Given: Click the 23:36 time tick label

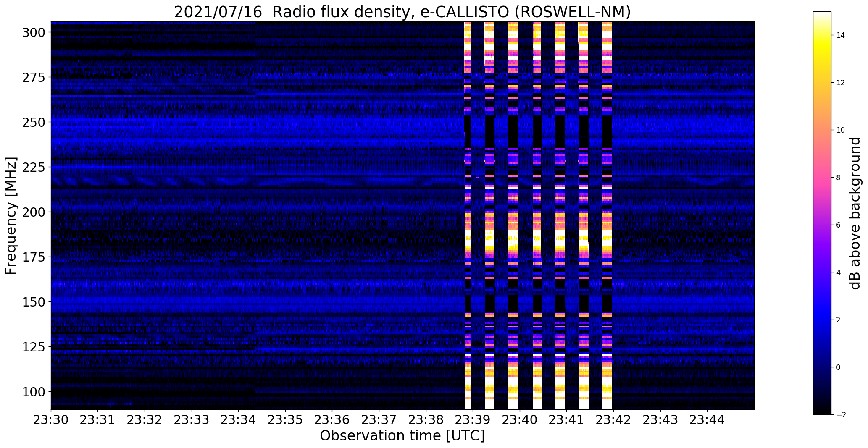Looking at the screenshot, I should click(332, 420).
